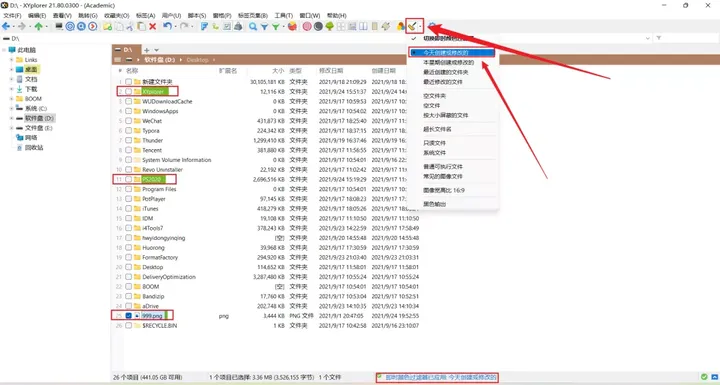Click the 修改日期 column header
The width and height of the screenshot is (720, 385).
point(331,71)
